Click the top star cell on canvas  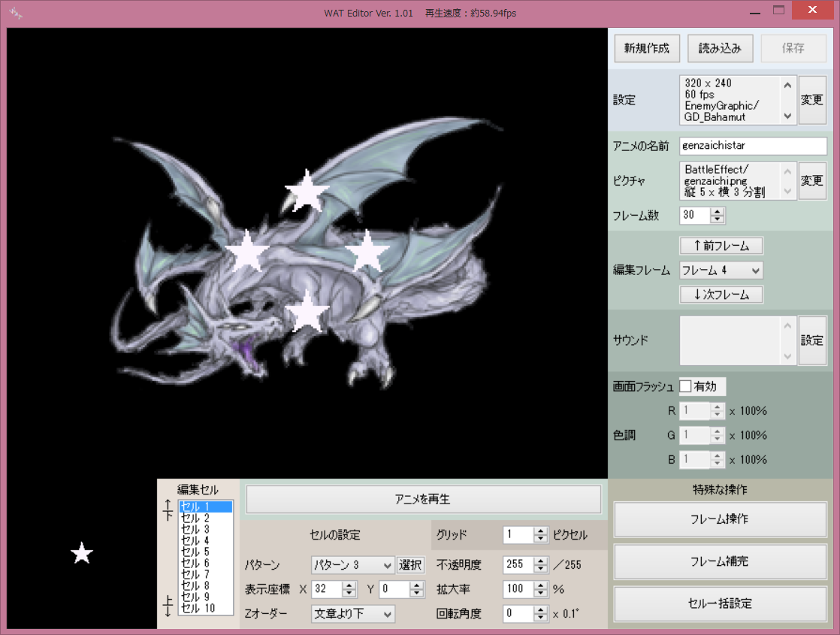[307, 191]
